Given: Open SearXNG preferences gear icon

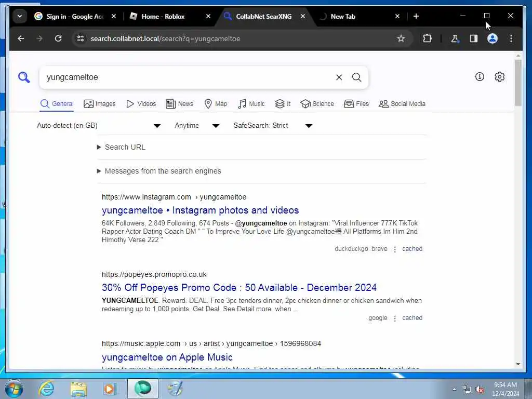Looking at the screenshot, I should coord(499,77).
